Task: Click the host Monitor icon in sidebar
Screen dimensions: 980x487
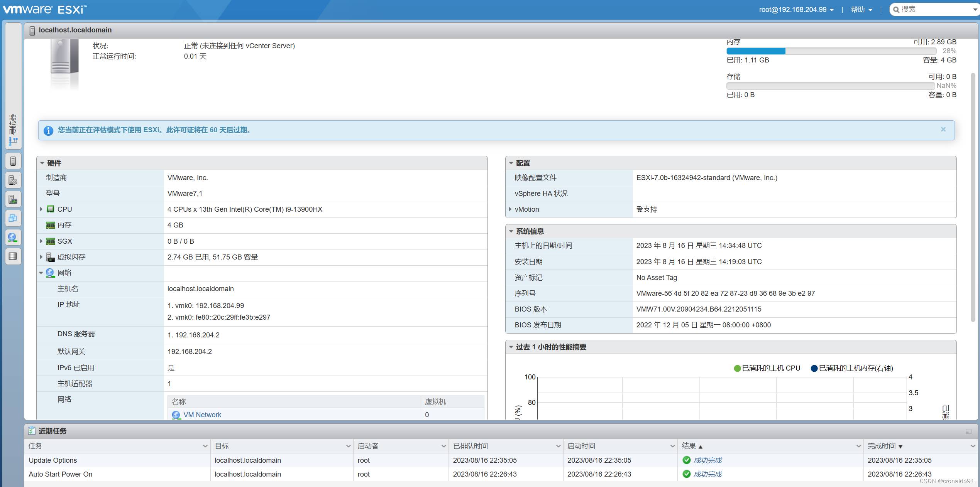Action: [x=13, y=199]
